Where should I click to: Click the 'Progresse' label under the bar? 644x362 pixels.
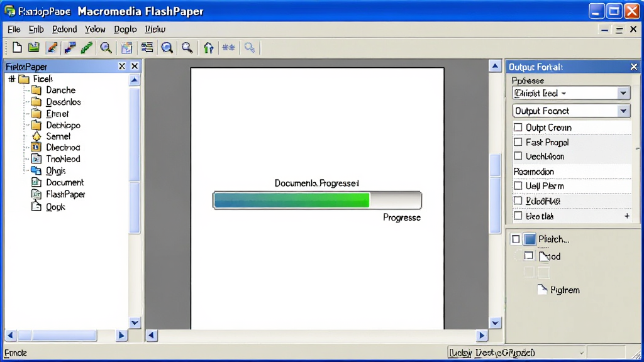point(402,217)
